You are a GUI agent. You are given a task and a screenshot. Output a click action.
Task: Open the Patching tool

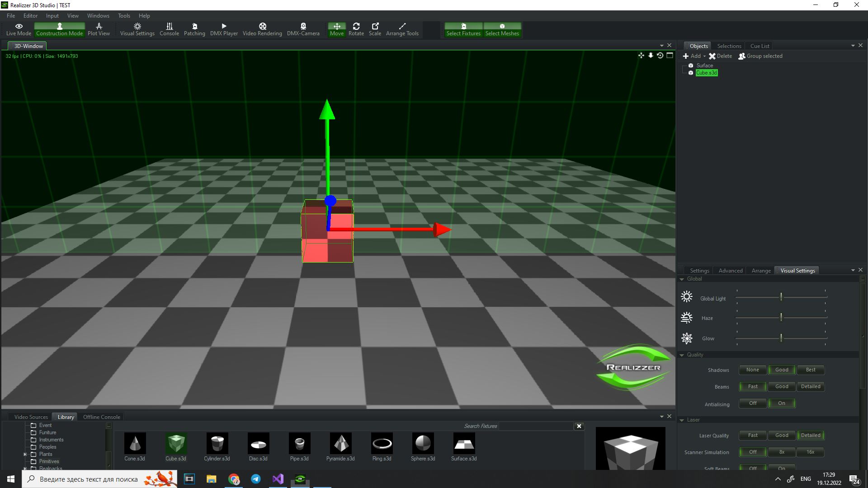(x=194, y=29)
